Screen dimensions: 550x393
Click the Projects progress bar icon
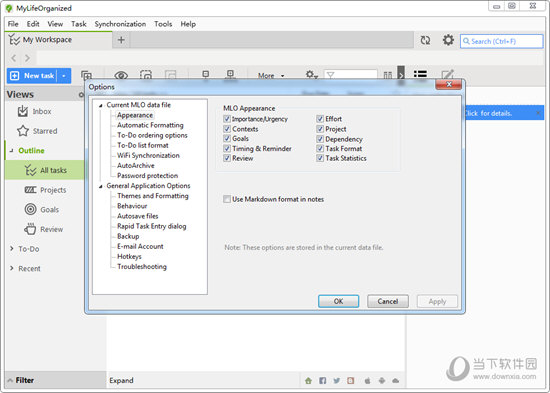coord(31,190)
